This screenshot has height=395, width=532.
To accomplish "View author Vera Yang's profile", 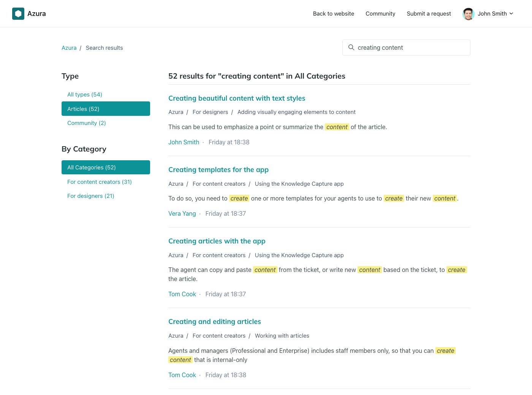I will pos(182,213).
